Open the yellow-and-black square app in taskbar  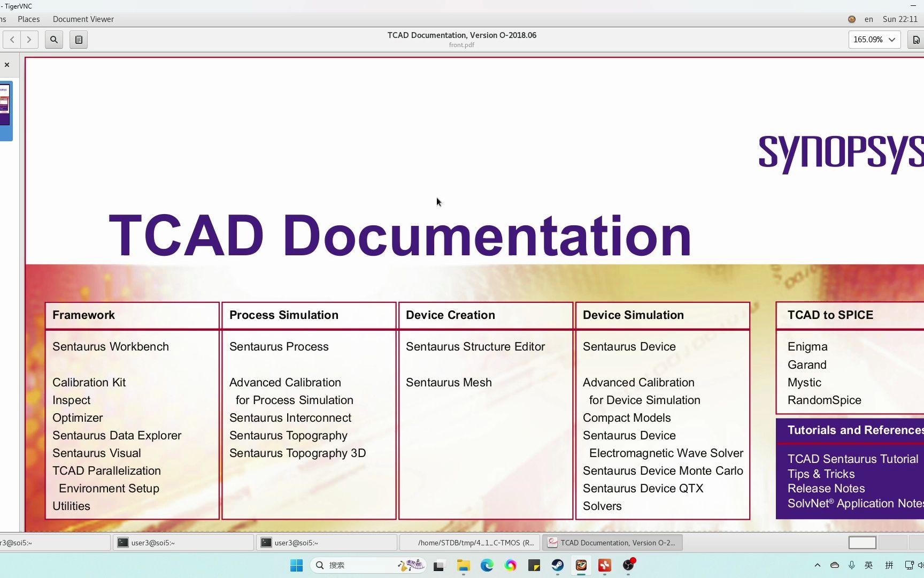coord(534,565)
